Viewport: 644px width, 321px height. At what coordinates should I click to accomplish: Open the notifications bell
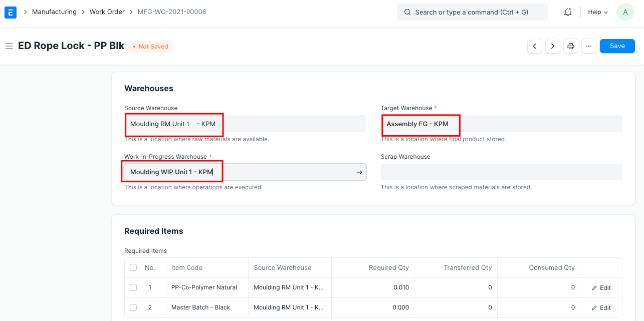tap(568, 12)
